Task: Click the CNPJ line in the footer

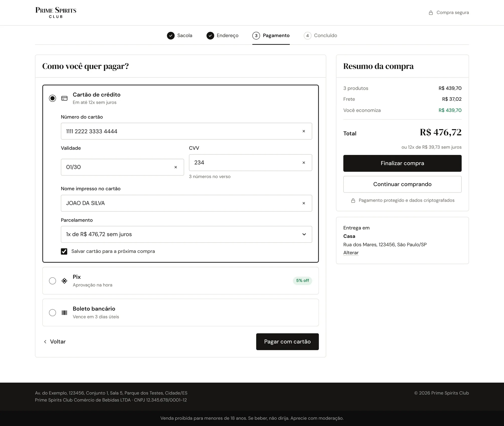Action: click(x=111, y=400)
